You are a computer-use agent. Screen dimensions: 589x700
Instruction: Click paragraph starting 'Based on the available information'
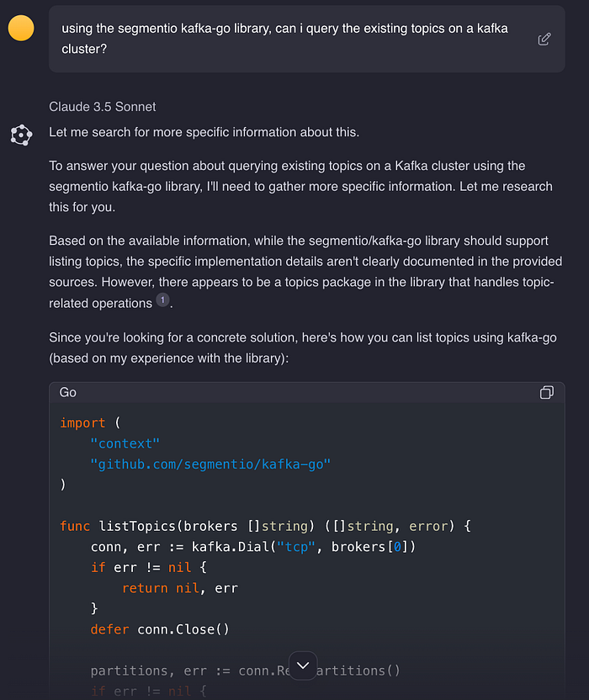click(x=305, y=272)
